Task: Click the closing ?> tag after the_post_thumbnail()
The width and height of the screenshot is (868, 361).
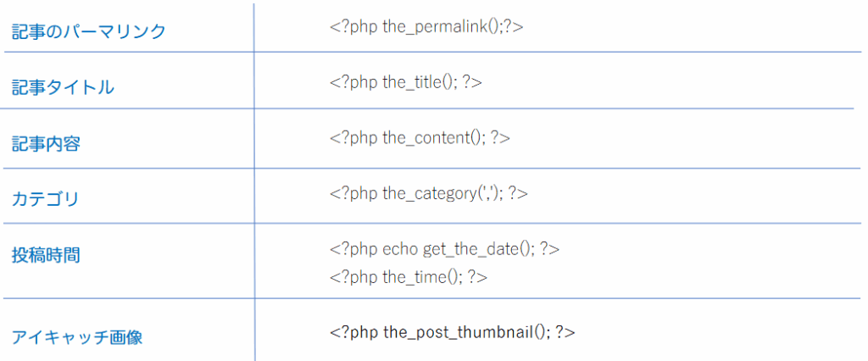Action: coord(565,331)
